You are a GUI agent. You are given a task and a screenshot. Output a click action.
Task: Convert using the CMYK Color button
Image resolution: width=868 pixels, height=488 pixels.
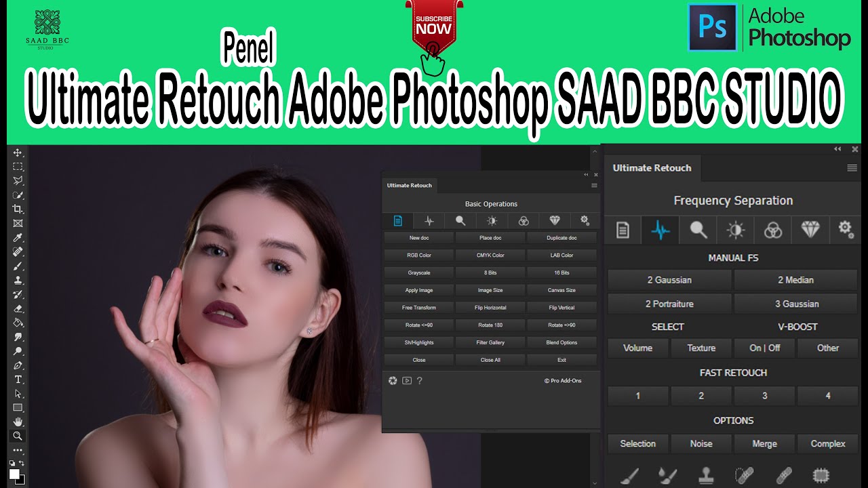tap(490, 256)
